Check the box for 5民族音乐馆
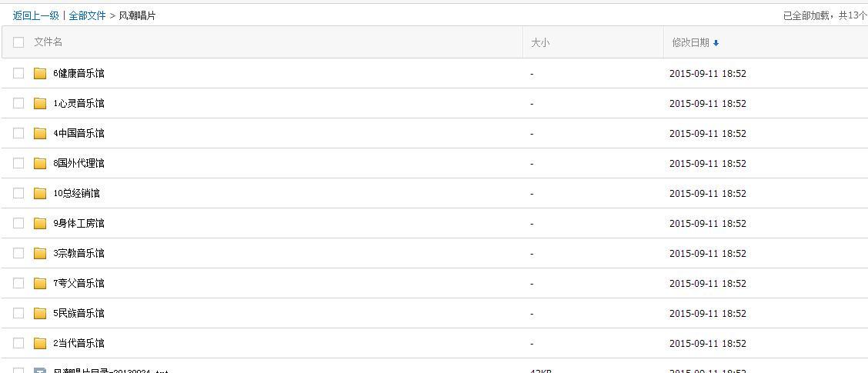The width and height of the screenshot is (868, 373). point(18,313)
